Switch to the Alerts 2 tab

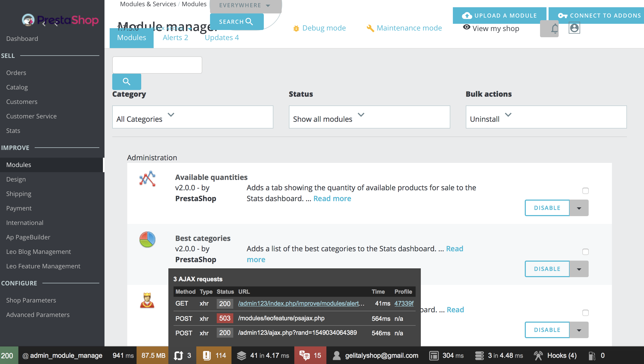[175, 37]
